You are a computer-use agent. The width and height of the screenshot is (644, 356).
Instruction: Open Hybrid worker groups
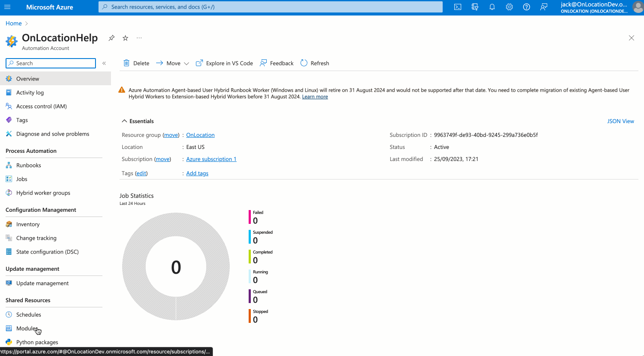pyautogui.click(x=55, y=193)
